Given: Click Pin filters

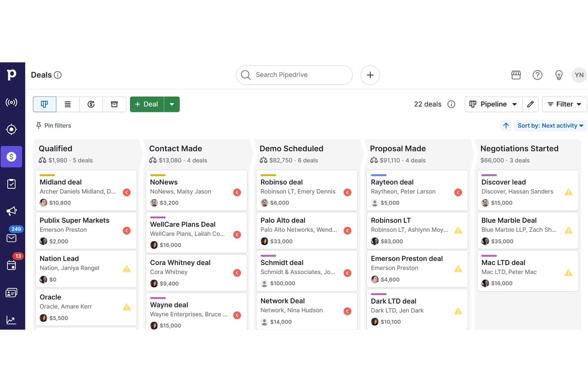Looking at the screenshot, I should [x=54, y=126].
